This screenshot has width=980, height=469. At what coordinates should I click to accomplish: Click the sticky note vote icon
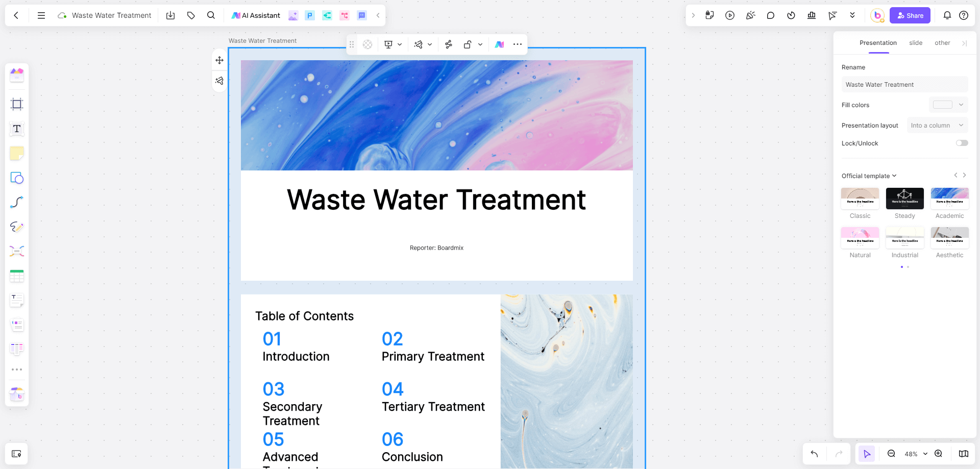coord(709,15)
